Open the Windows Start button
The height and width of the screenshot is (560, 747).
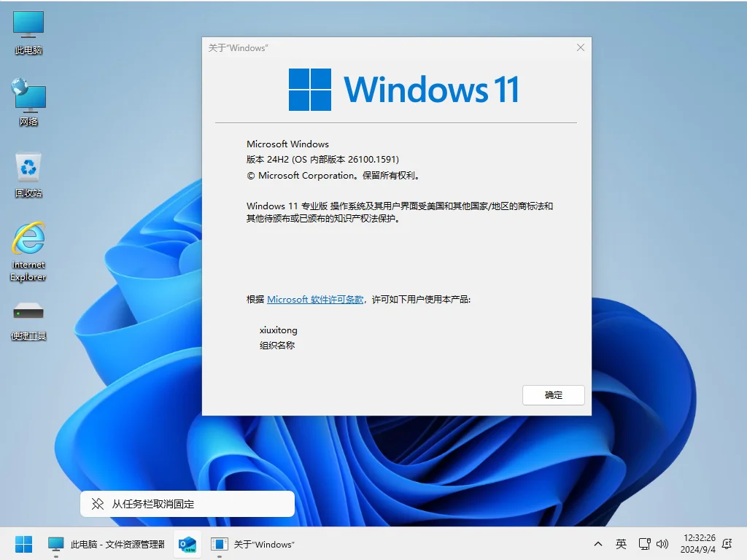(x=23, y=544)
